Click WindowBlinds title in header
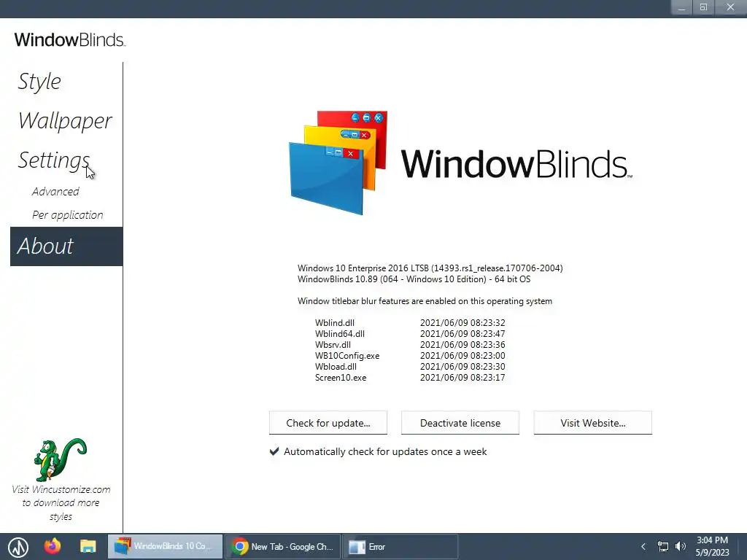Screen dimensions: 747x560 69,39
